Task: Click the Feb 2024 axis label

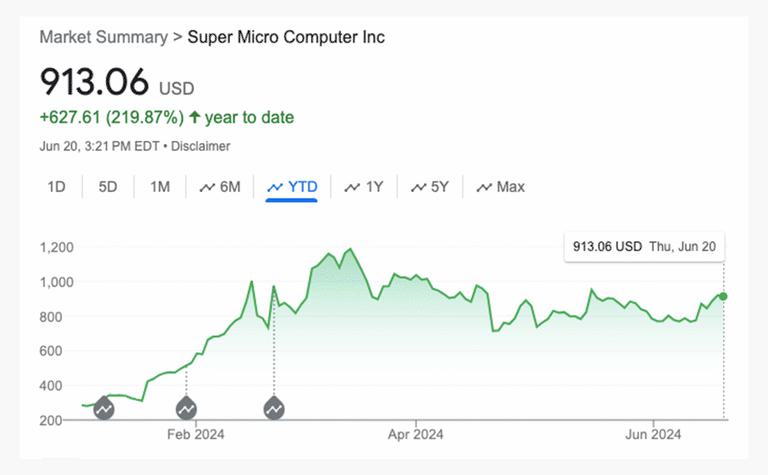Action: point(195,434)
